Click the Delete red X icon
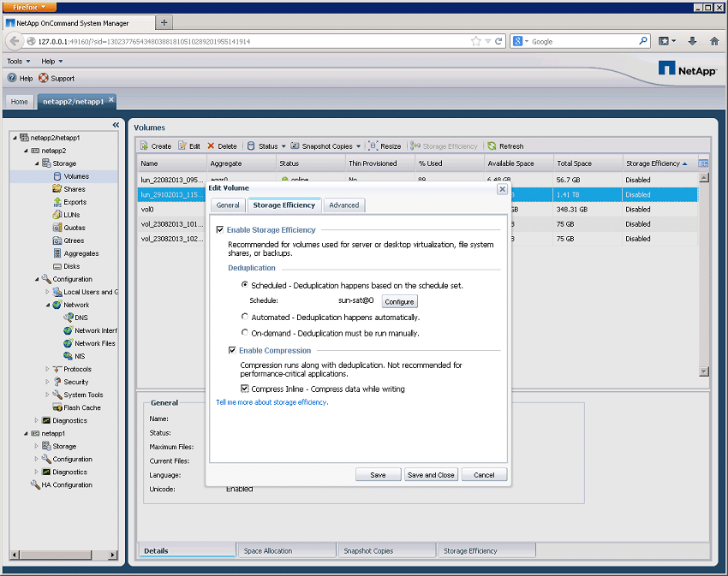728x576 pixels. (211, 145)
